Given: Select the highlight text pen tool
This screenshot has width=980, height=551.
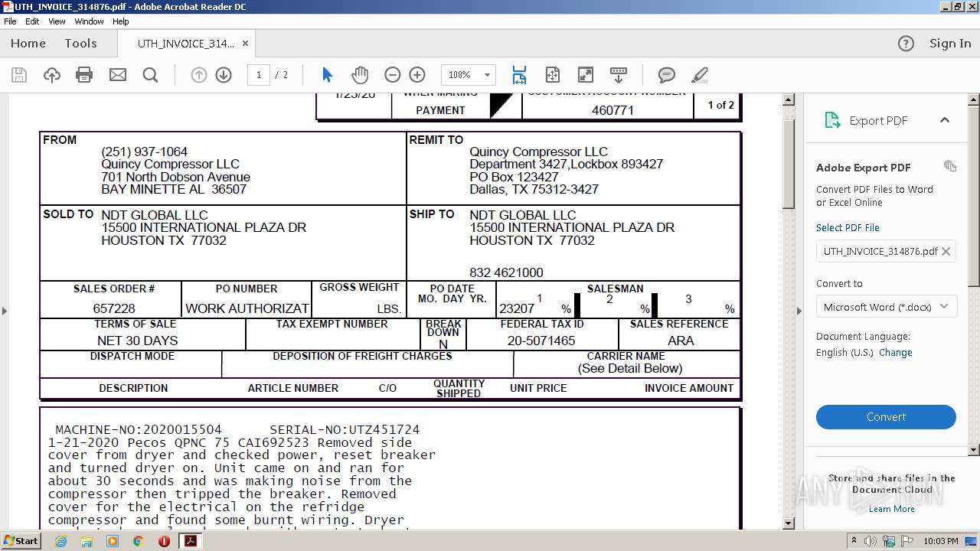Looking at the screenshot, I should tap(699, 75).
